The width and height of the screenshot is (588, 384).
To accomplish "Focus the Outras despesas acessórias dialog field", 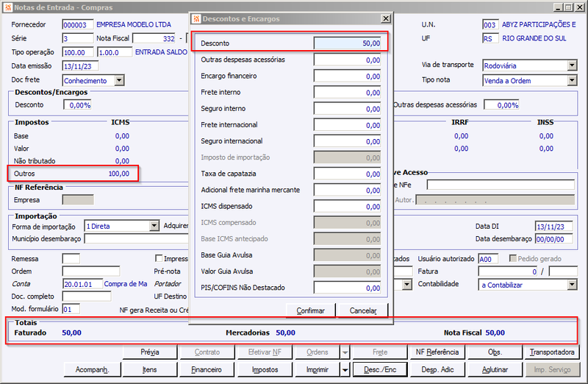I will (x=347, y=60).
